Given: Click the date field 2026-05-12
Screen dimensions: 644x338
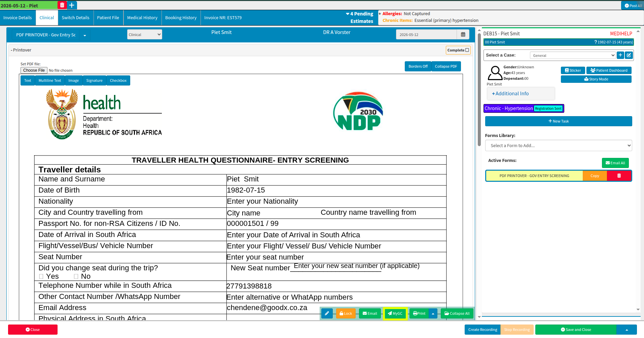Looking at the screenshot, I should coord(426,35).
